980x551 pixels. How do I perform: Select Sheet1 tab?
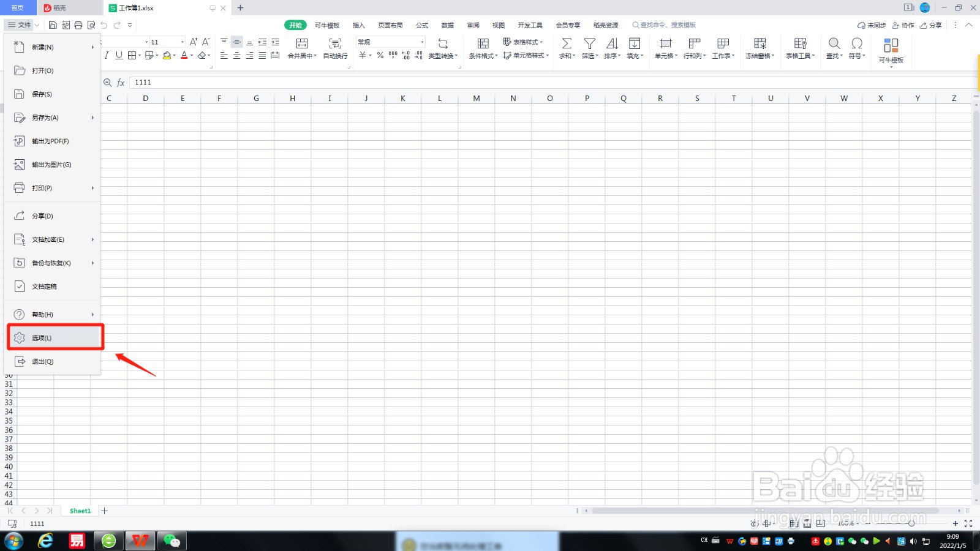(x=80, y=511)
